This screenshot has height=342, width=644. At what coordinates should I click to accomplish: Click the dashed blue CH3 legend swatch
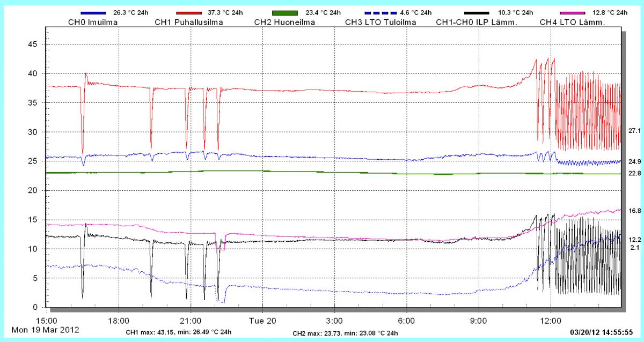[x=380, y=12]
